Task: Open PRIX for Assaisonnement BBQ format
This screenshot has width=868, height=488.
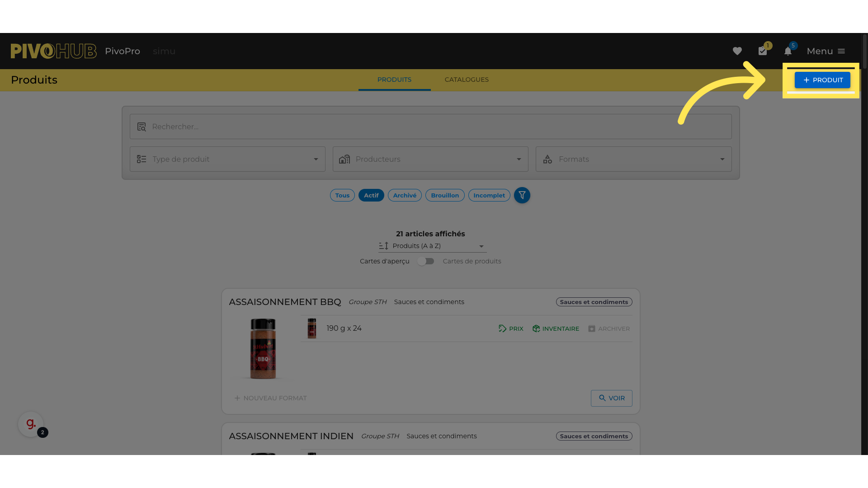Action: pos(511,328)
